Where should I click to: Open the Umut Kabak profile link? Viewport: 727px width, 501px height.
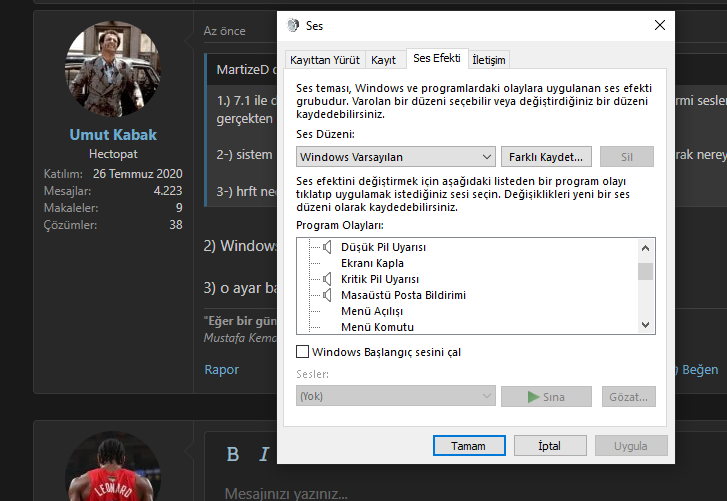pyautogui.click(x=113, y=135)
